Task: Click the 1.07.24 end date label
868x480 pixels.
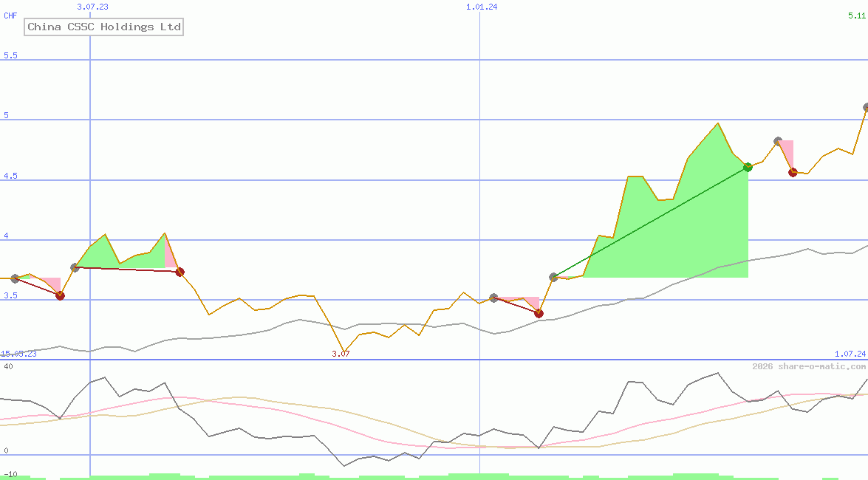Action: click(850, 354)
